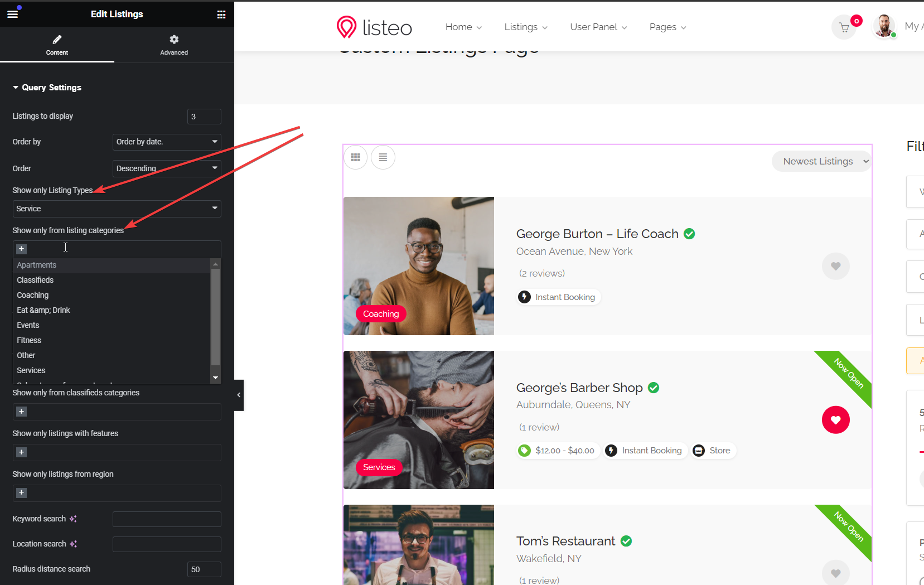Select Coaching from the category list
Viewport: 924px width, 585px height.
pos(33,295)
